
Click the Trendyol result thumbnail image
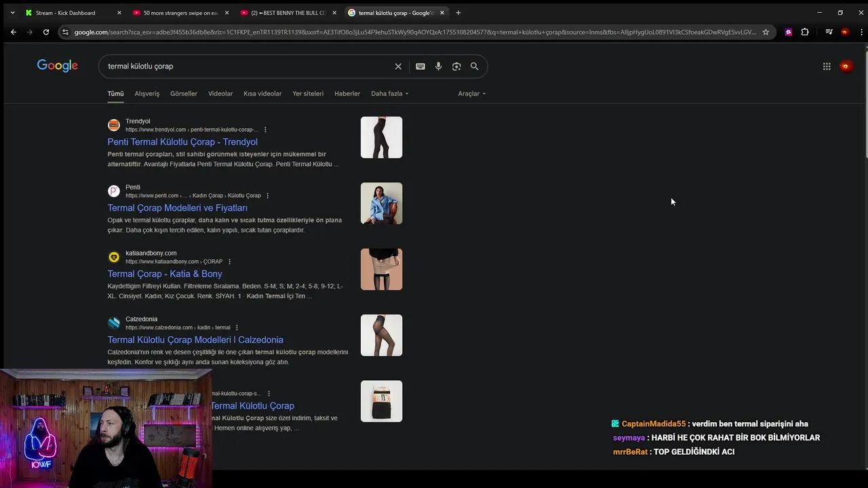click(381, 138)
